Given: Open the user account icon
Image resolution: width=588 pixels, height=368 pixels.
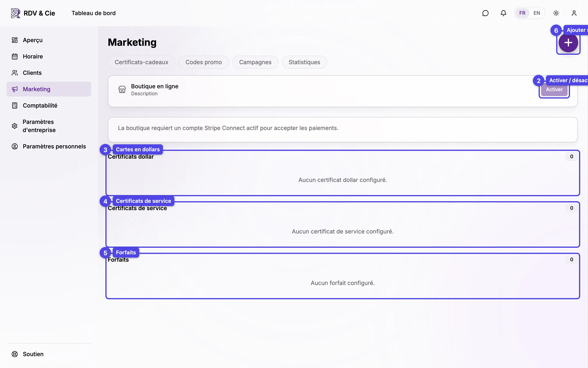Looking at the screenshot, I should pyautogui.click(x=574, y=13).
